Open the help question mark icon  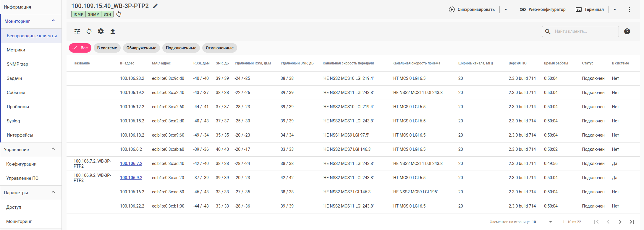pyautogui.click(x=627, y=31)
